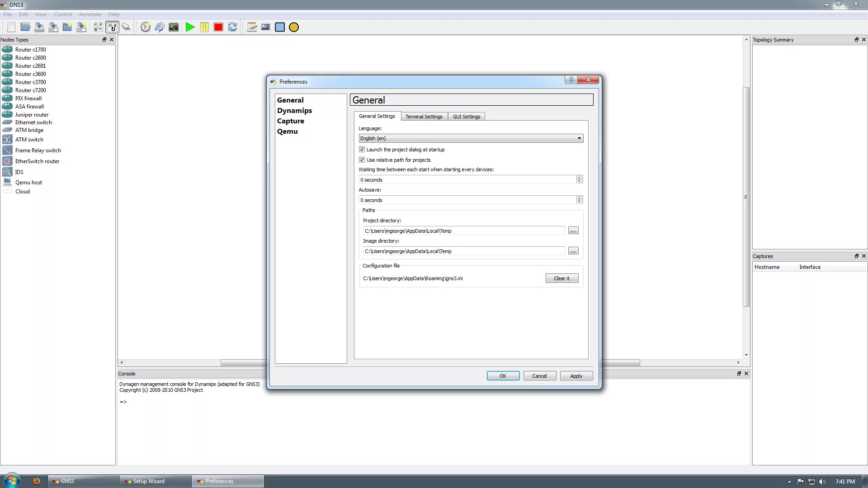Open the Annotate menu
Viewport: 868px width, 488px height.
point(90,14)
